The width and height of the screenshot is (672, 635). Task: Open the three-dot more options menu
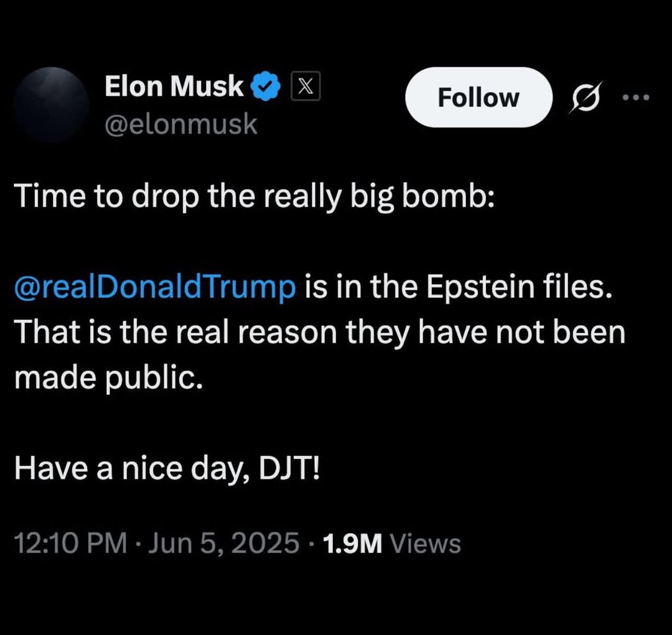coord(636,98)
